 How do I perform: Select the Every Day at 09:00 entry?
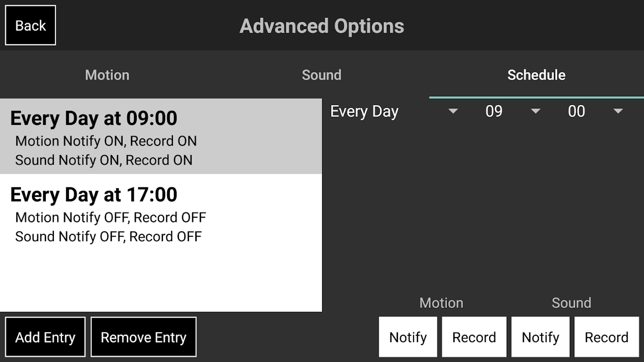[x=161, y=137]
